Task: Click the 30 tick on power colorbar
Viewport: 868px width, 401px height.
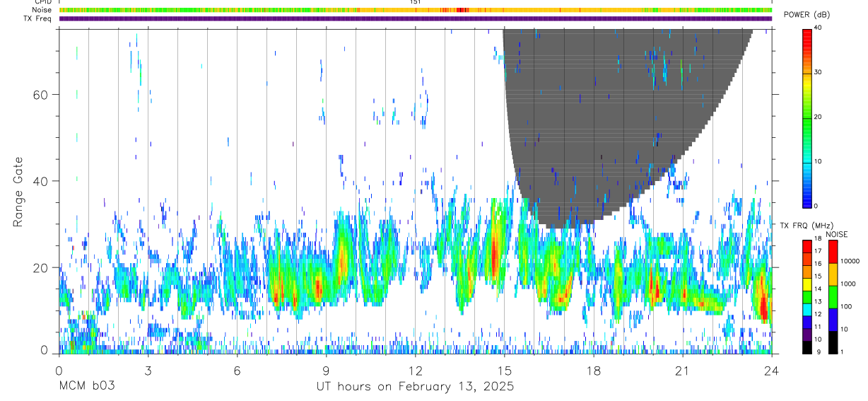Action: (818, 73)
